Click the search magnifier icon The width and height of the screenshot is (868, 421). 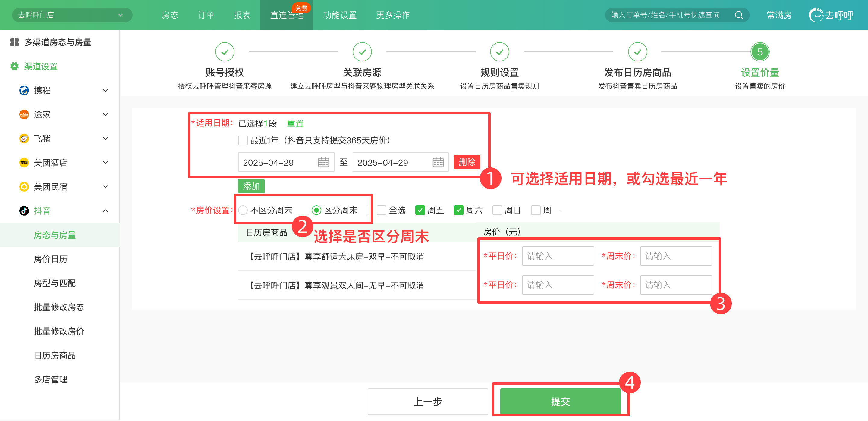(738, 15)
